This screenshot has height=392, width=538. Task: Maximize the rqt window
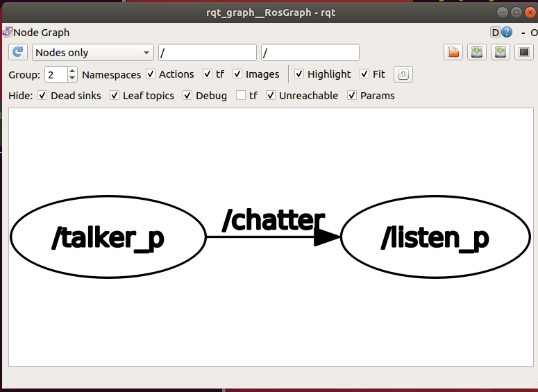tap(516, 12)
